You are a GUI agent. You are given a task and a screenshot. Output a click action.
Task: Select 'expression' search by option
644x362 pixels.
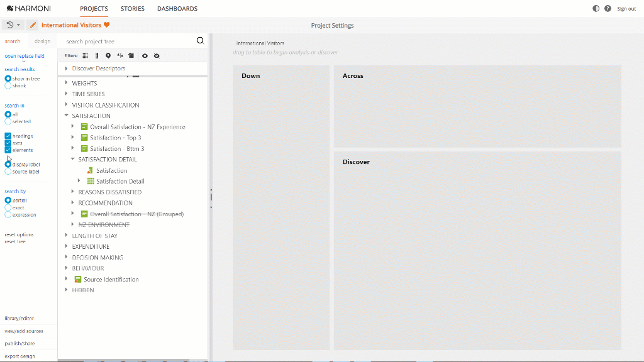pos(8,215)
